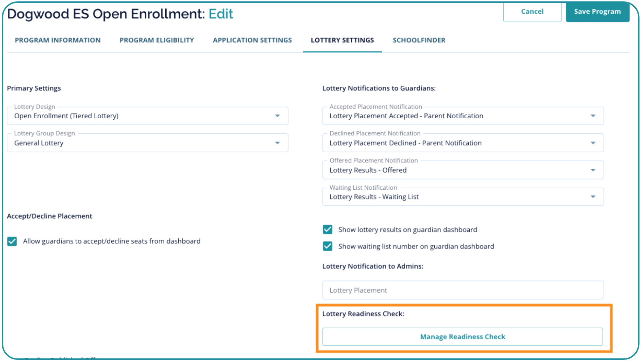The height and width of the screenshot is (364, 642).
Task: Select the Schoolfinder tab
Action: (x=419, y=40)
